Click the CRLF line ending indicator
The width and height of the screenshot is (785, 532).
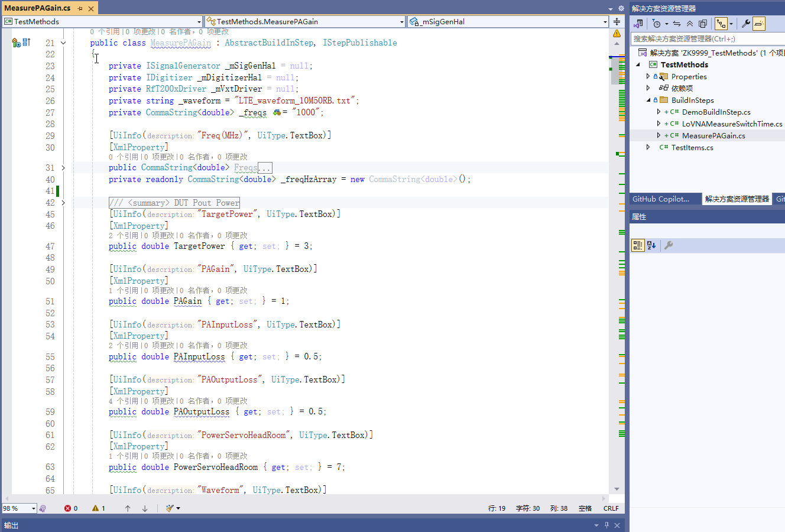[x=611, y=508]
